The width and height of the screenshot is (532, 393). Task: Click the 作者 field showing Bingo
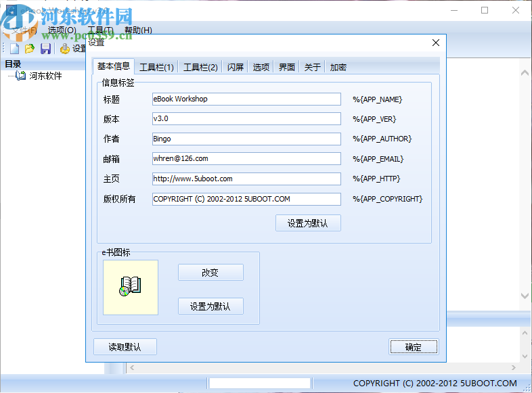(x=246, y=139)
